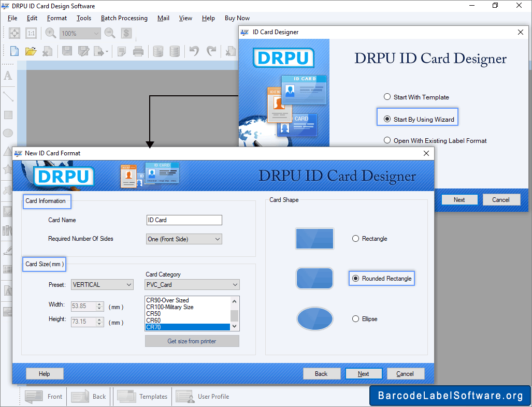Open Required Number Of Sides dropdown

click(184, 239)
